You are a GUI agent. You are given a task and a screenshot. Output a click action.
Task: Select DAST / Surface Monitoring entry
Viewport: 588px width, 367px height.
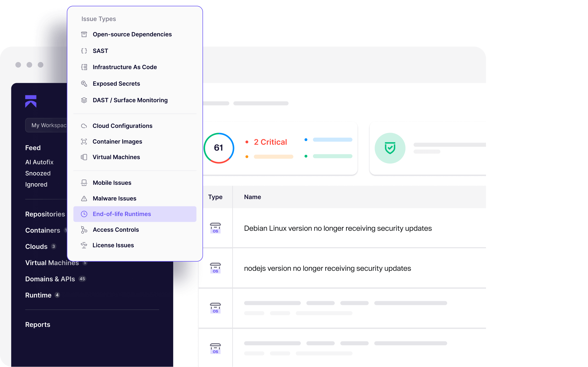[130, 100]
